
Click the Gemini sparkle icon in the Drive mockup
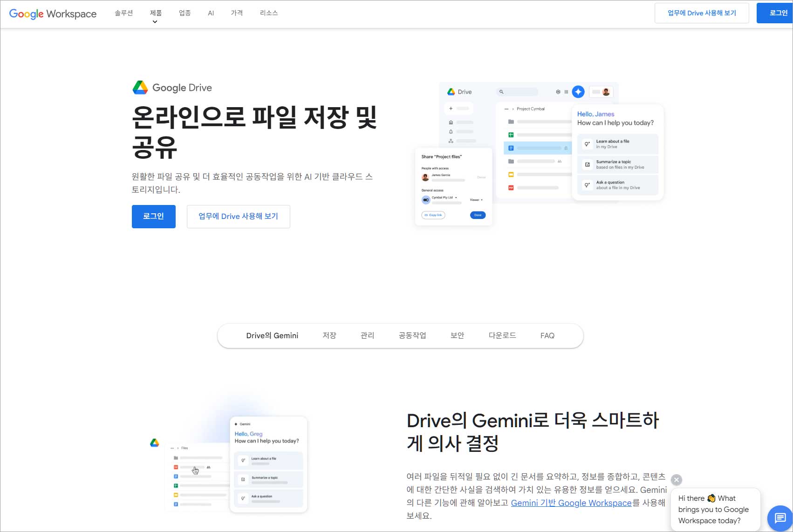coord(579,92)
